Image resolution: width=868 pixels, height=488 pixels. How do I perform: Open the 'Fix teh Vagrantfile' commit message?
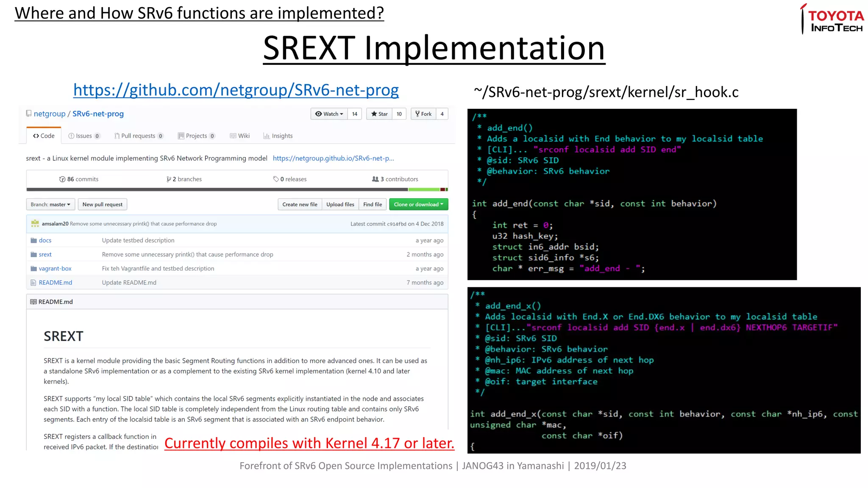[x=158, y=269]
